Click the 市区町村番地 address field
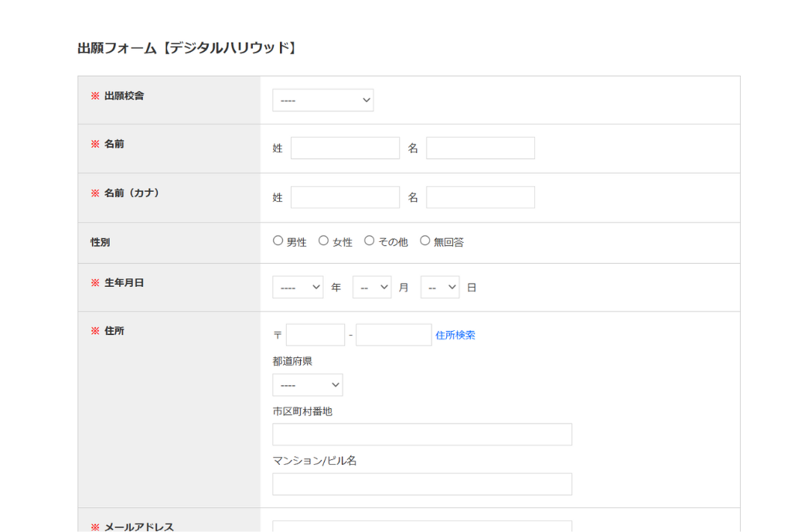 [x=421, y=434]
